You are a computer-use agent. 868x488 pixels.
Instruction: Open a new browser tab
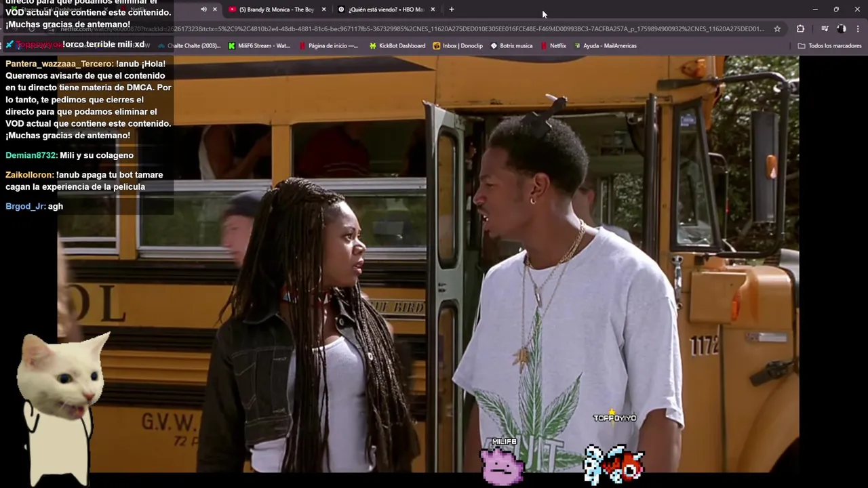(452, 9)
